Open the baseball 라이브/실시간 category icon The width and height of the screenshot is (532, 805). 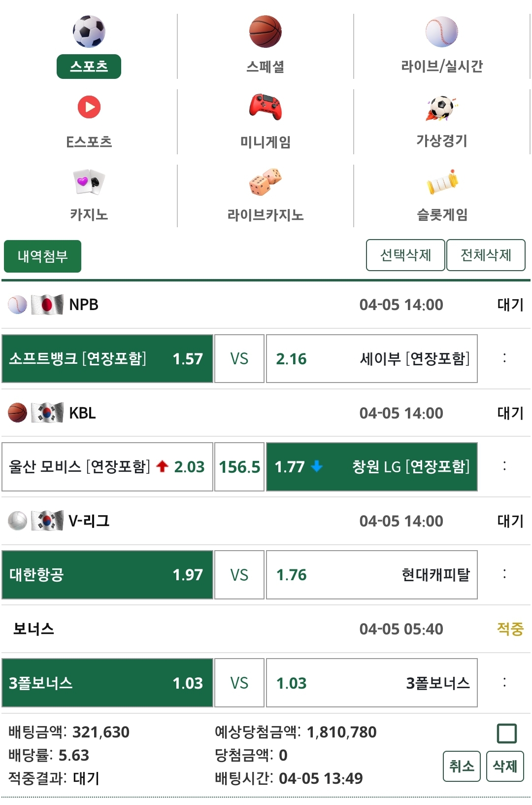coord(442,32)
